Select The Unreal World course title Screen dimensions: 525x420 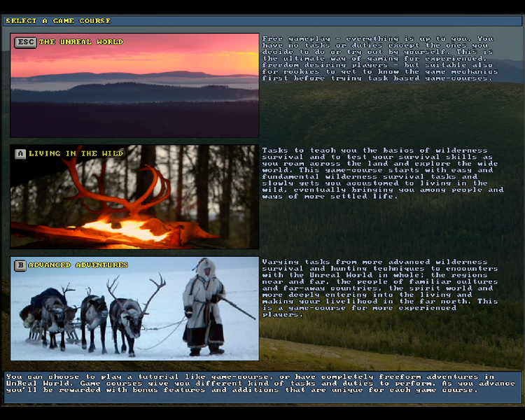[x=80, y=42]
